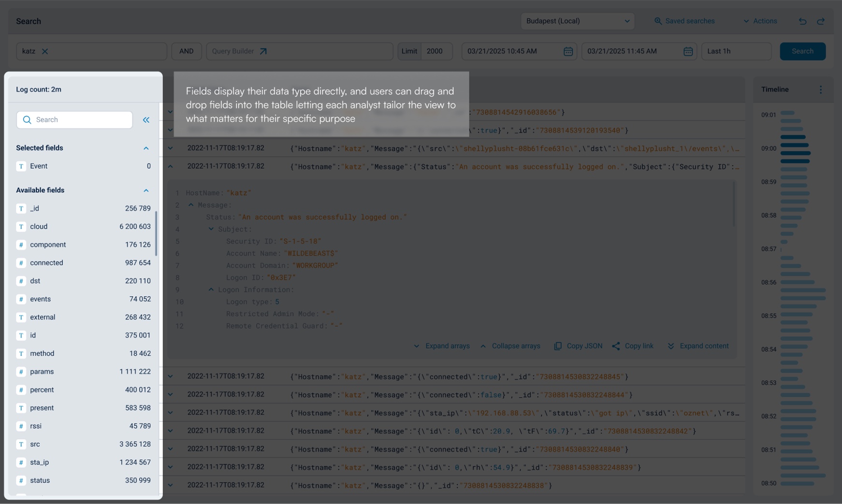The width and height of the screenshot is (842, 504).
Task: Click type icon beside cloud field
Action: (21, 227)
